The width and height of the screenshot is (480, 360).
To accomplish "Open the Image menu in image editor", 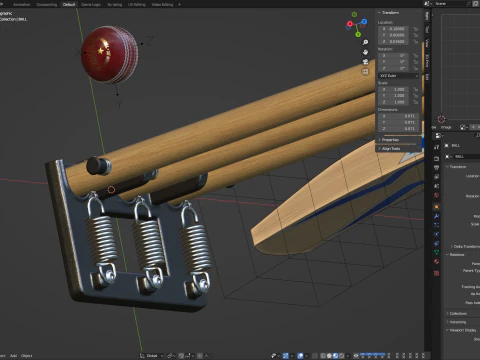I will click(446, 127).
